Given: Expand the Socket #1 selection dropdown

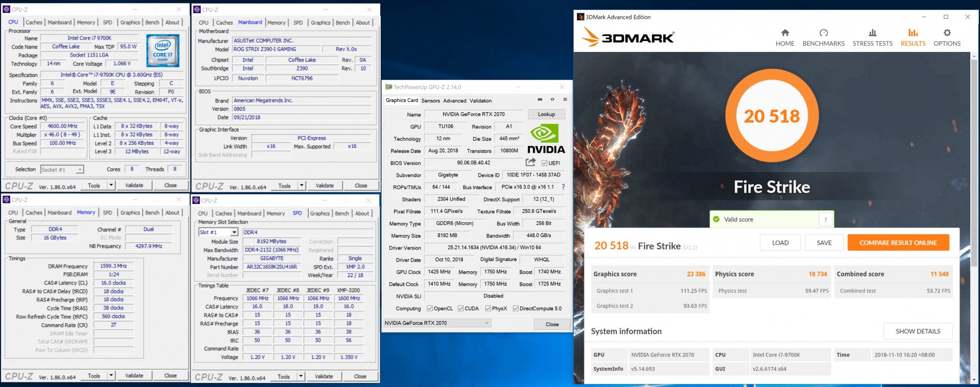Looking at the screenshot, I should 80,170.
